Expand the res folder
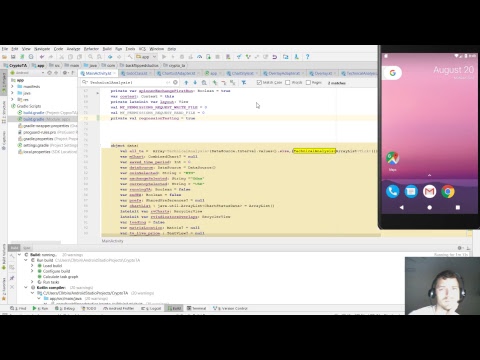This screenshot has height=360, width=480. tap(12, 99)
